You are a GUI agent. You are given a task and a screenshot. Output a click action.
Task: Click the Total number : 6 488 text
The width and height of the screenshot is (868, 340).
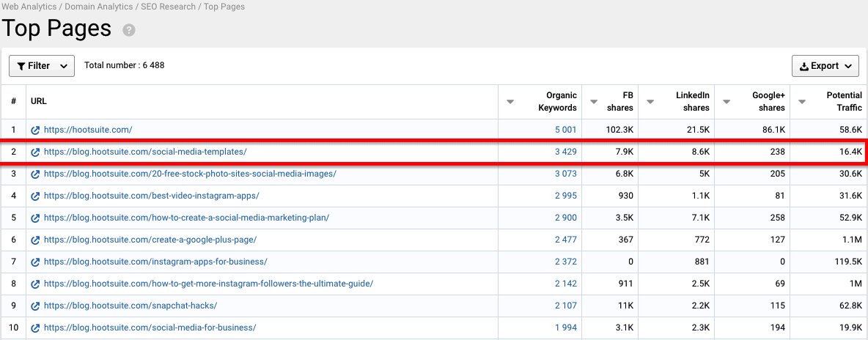tap(124, 65)
